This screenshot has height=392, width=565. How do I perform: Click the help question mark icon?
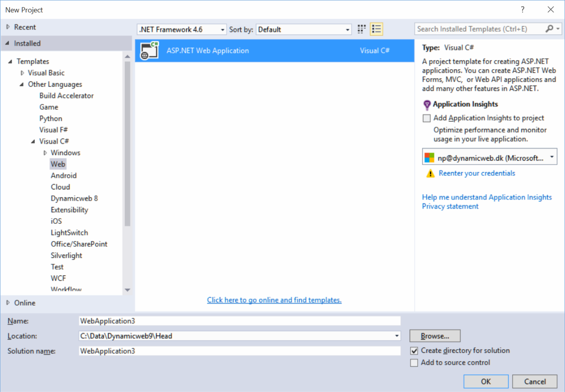[523, 10]
